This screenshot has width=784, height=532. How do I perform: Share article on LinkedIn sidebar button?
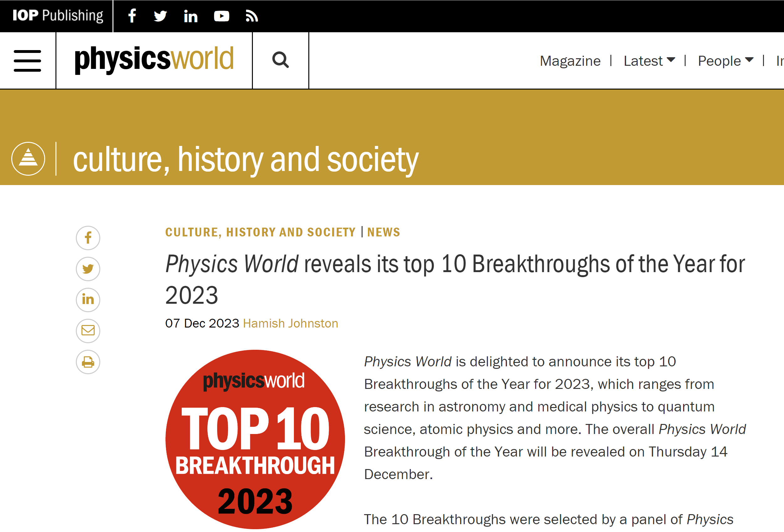pos(88,300)
